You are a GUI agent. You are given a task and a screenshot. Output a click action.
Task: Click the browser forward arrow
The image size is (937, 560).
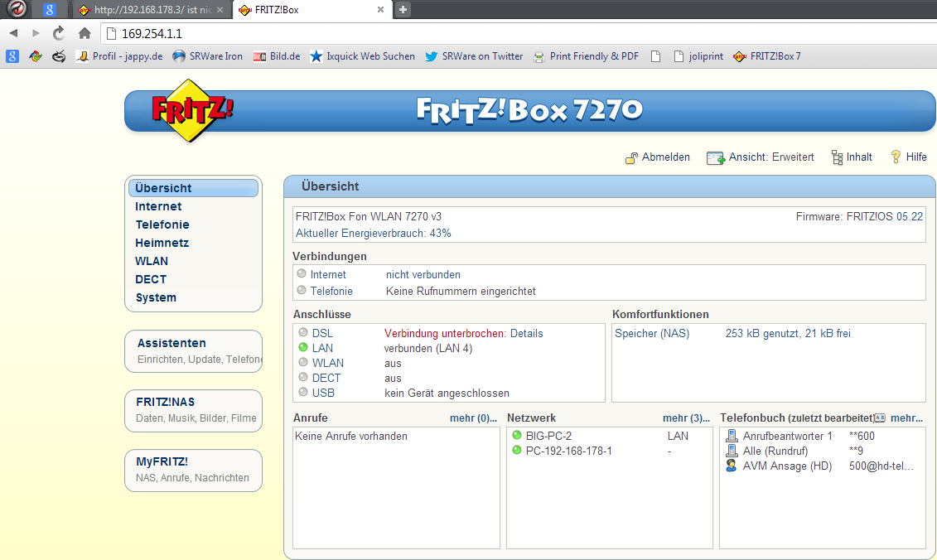pyautogui.click(x=36, y=33)
